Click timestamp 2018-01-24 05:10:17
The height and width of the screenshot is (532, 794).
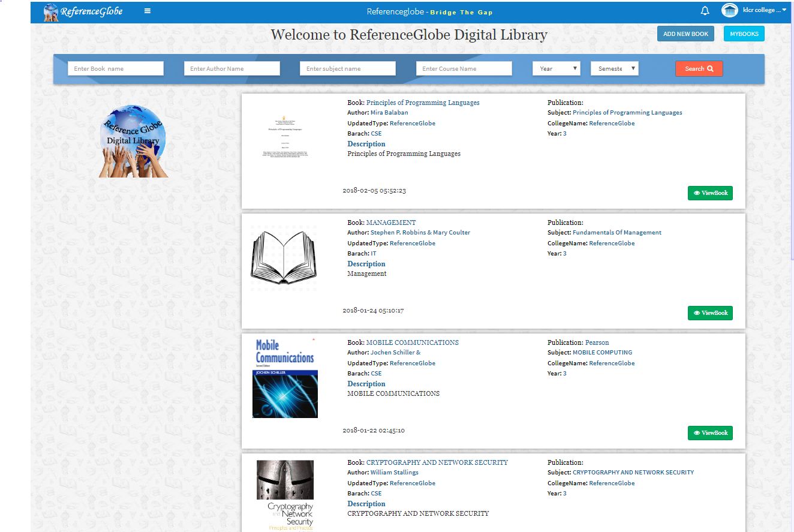(x=373, y=311)
